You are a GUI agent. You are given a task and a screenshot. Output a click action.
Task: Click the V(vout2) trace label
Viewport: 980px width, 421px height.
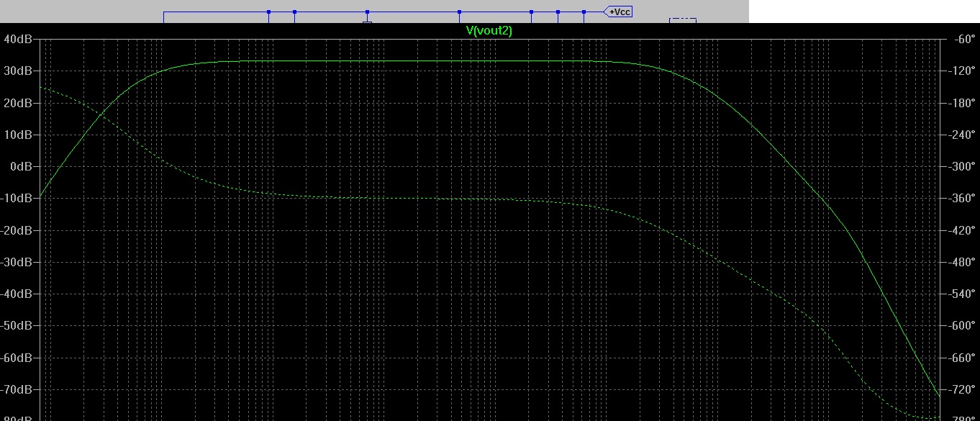(x=489, y=31)
